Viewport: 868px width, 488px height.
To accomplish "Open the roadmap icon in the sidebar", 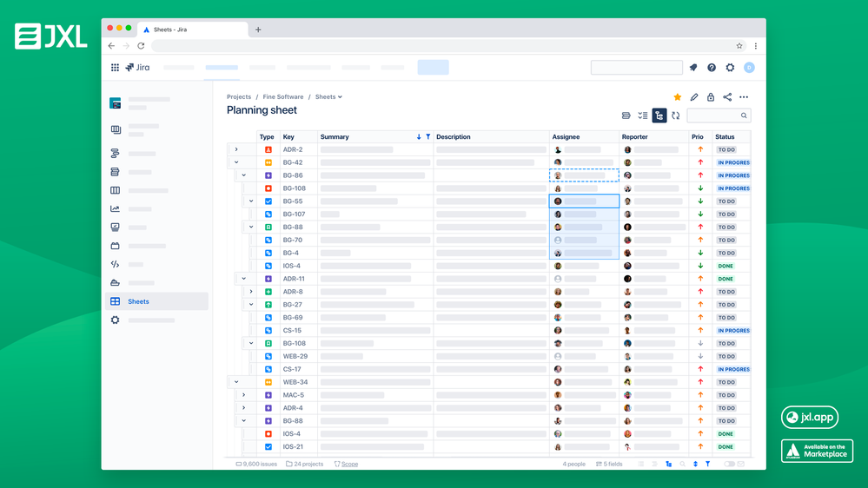I will point(116,154).
